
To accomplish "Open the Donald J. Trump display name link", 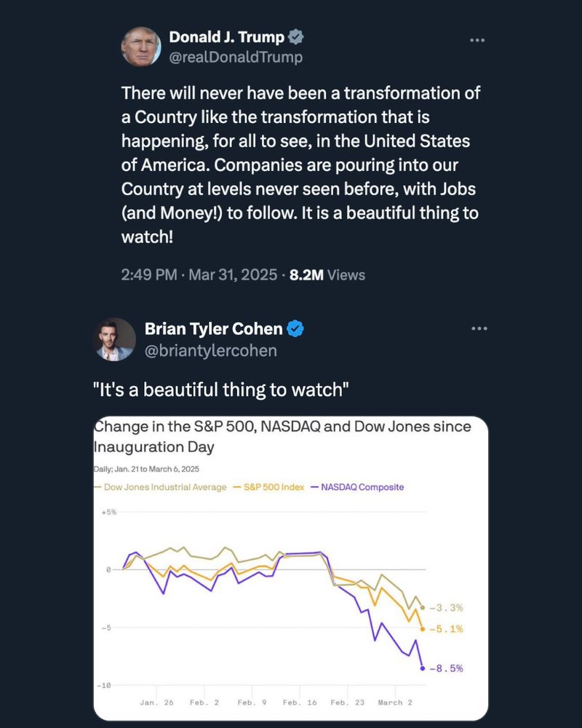I will click(x=226, y=36).
